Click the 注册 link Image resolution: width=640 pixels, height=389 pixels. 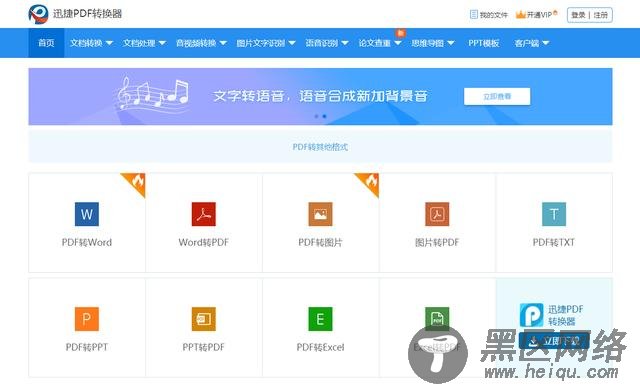[600, 15]
